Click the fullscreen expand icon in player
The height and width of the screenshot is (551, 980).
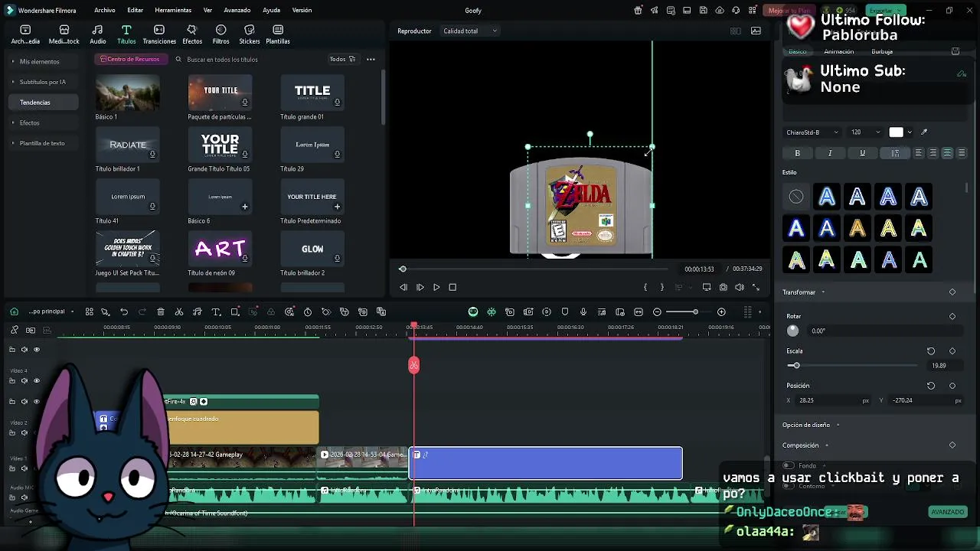(756, 287)
